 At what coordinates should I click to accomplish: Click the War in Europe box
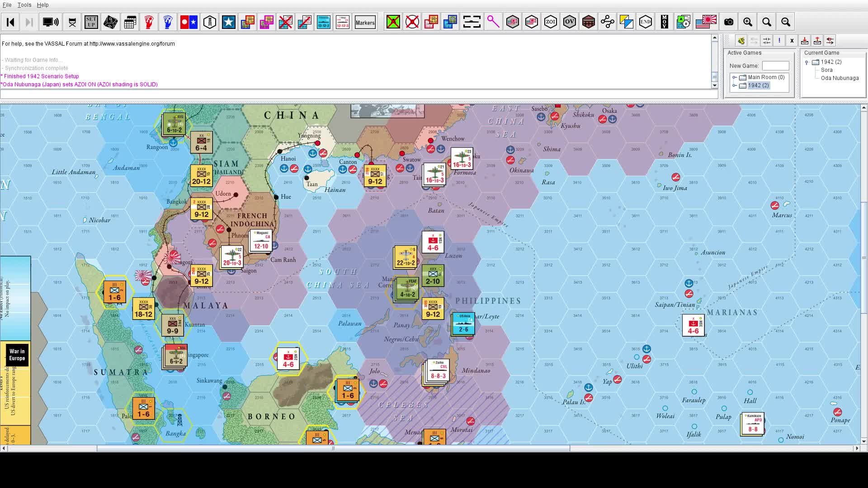pos(17,355)
